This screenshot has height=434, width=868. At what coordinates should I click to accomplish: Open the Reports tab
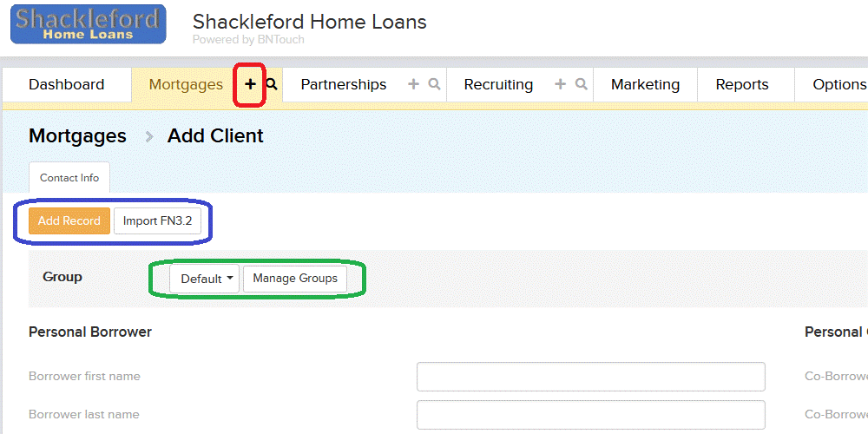pyautogui.click(x=742, y=85)
